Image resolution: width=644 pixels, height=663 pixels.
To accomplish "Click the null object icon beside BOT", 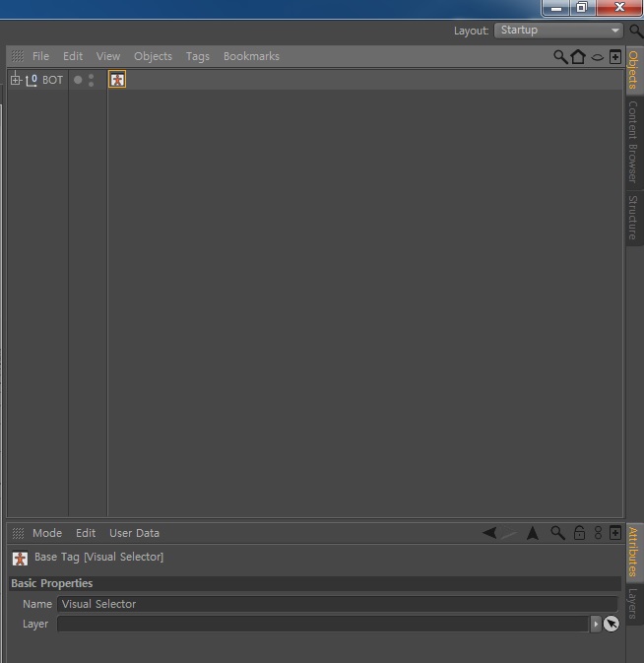I will [x=32, y=80].
